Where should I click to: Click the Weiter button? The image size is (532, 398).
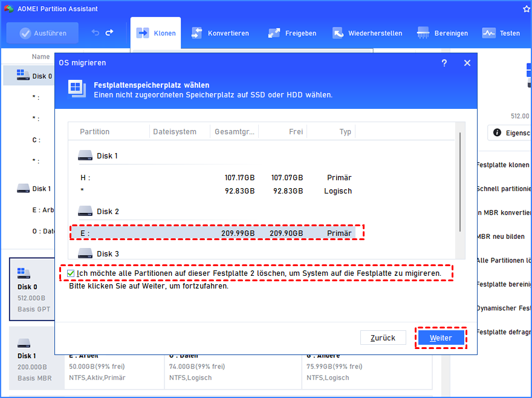pyautogui.click(x=441, y=338)
